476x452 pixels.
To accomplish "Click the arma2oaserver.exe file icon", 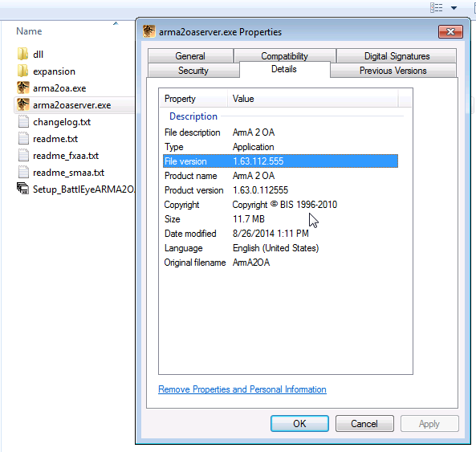I will 23,105.
